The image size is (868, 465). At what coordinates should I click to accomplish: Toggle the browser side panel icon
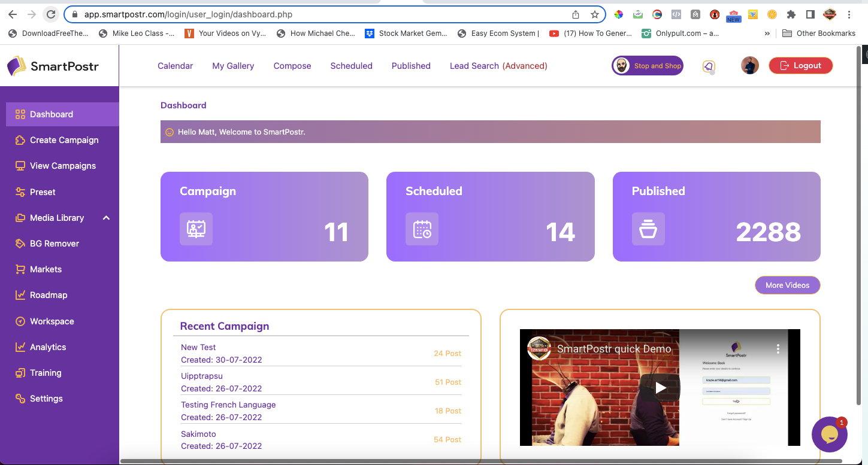pyautogui.click(x=810, y=14)
